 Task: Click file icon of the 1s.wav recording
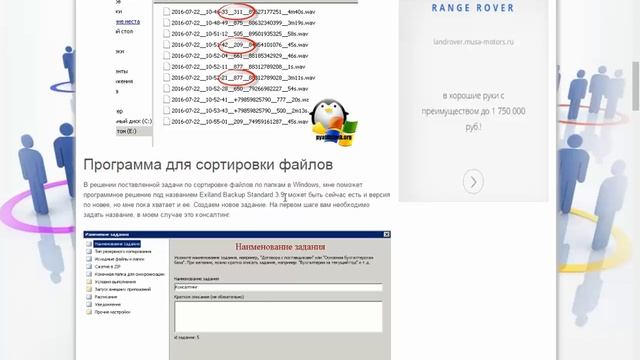(166, 67)
